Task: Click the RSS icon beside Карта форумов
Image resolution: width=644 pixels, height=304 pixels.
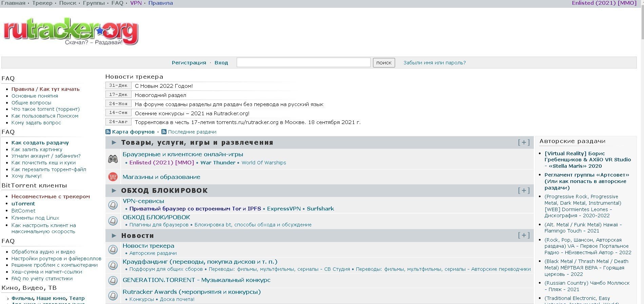Action: [108, 132]
